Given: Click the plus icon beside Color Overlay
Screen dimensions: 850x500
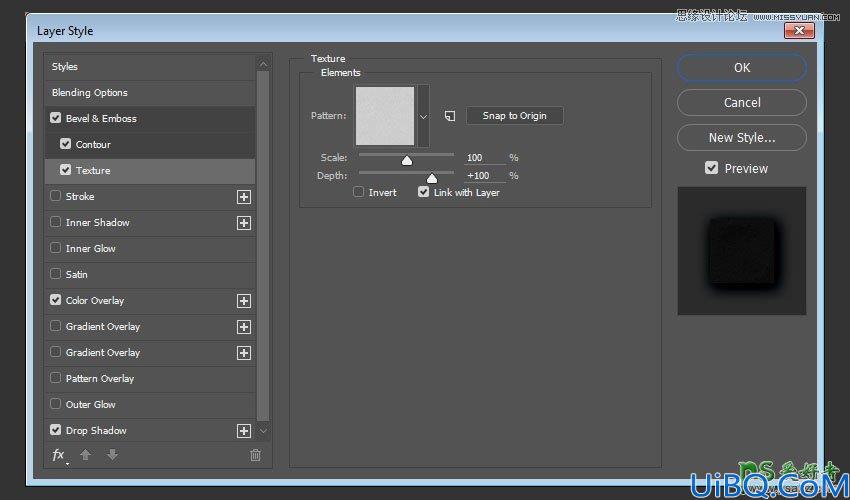Looking at the screenshot, I should (x=244, y=301).
